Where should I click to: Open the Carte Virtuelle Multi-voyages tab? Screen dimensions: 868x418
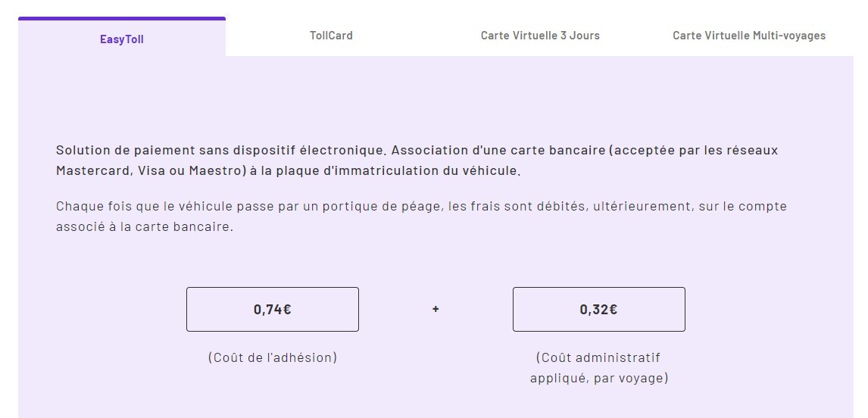pos(748,36)
